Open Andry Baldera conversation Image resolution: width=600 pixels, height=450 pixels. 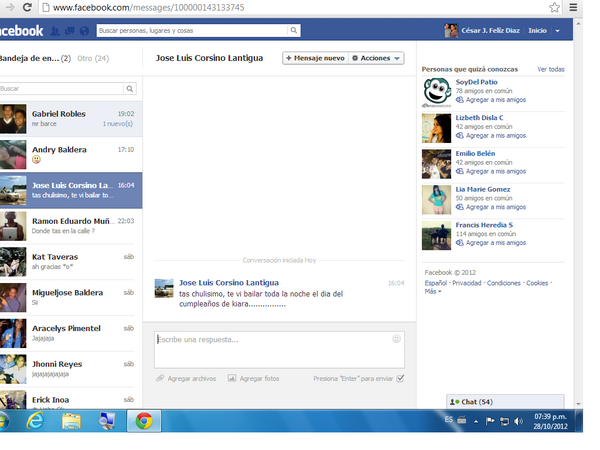coord(71,155)
